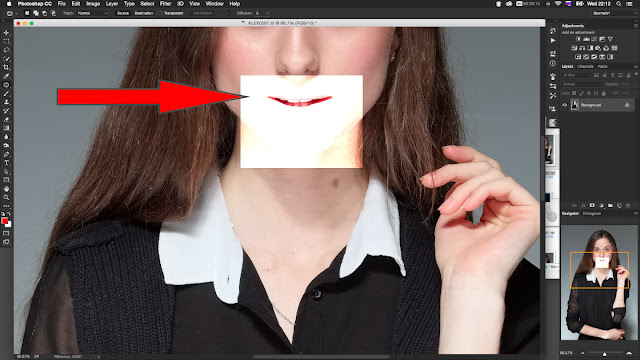Select the Move tool
Viewport: 640px width, 360px height.
pos(6,33)
